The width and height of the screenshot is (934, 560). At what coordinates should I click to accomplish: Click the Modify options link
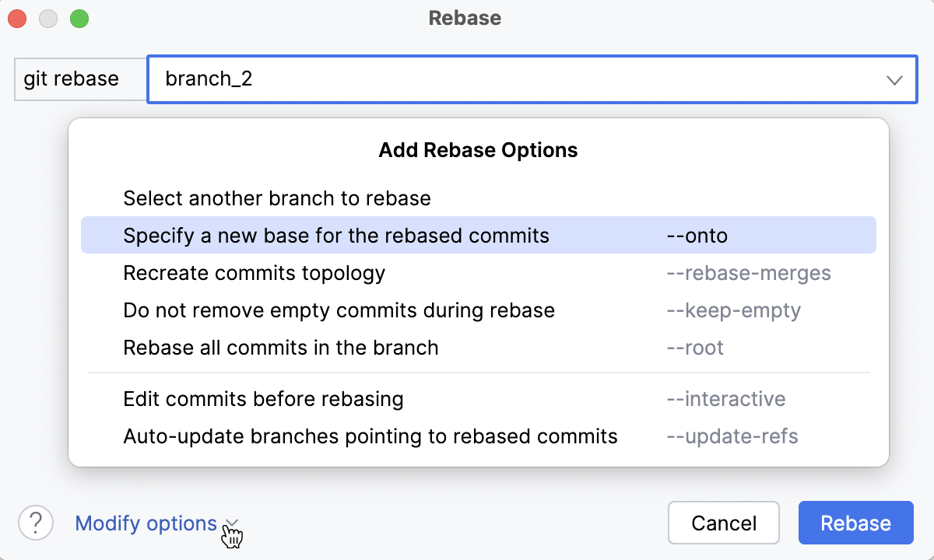[146, 523]
